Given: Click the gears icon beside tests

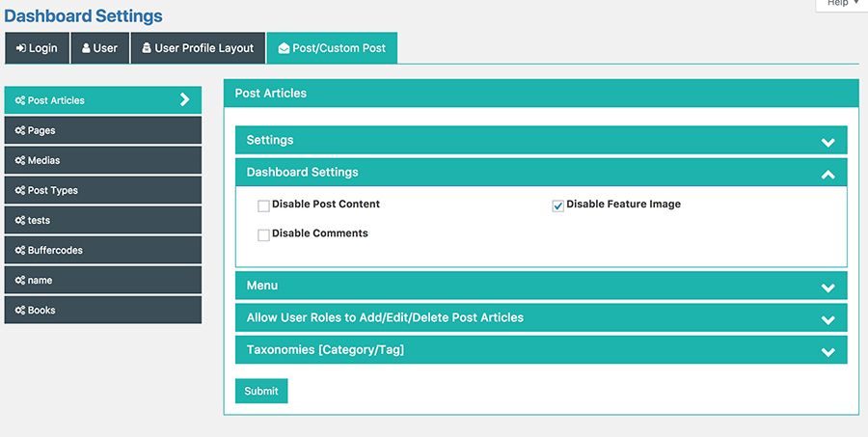Looking at the screenshot, I should coord(20,220).
